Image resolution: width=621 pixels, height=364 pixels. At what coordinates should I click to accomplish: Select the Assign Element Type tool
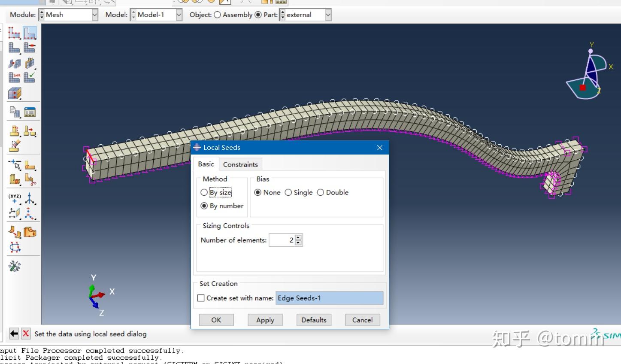point(14,77)
